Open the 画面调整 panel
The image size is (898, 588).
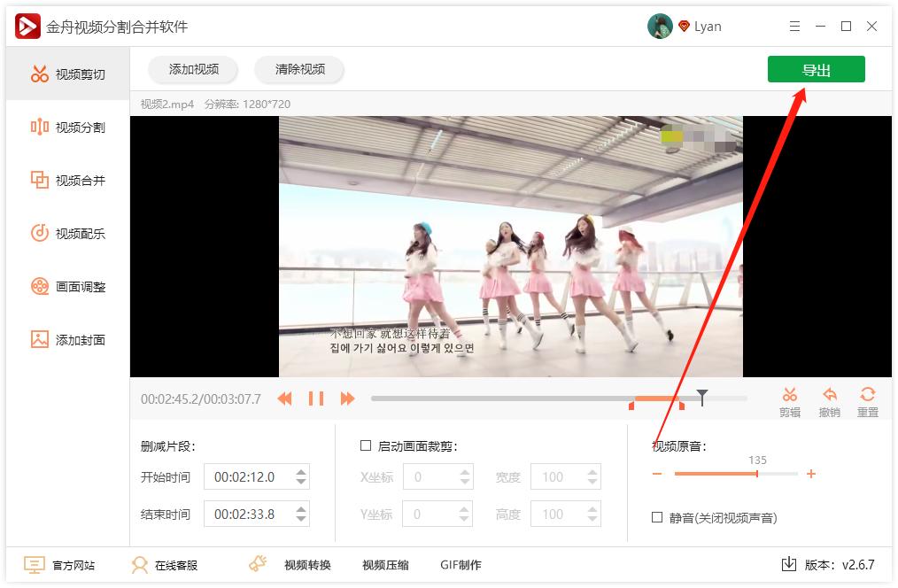click(66, 286)
